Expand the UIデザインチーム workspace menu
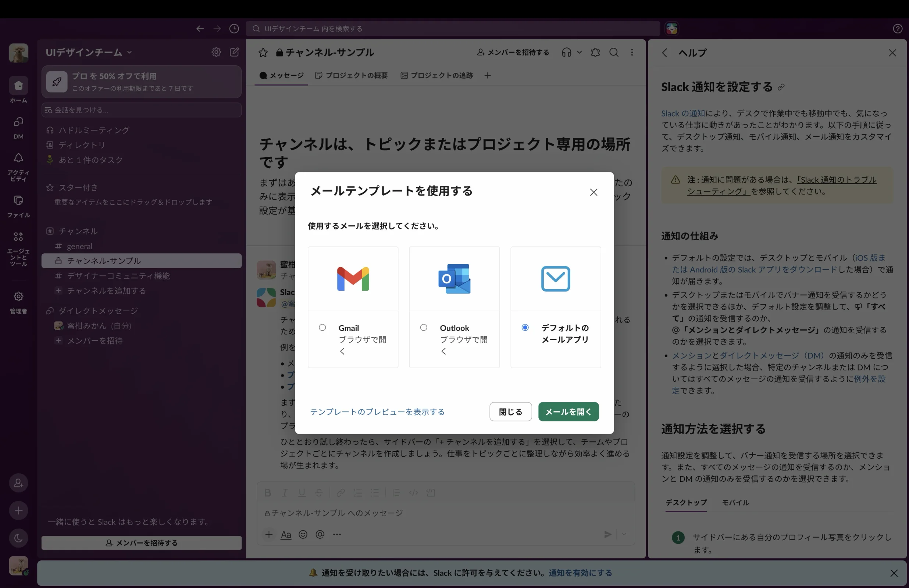The height and width of the screenshot is (588, 909). pos(89,52)
